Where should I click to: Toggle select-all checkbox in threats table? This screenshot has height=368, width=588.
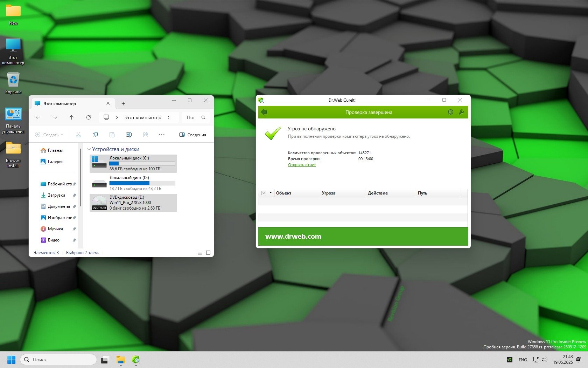pyautogui.click(x=264, y=193)
